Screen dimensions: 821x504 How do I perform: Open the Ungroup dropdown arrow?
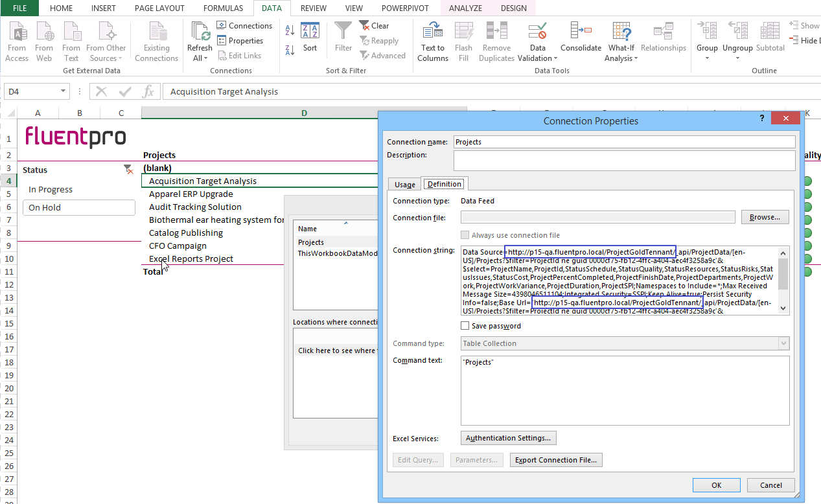737,58
